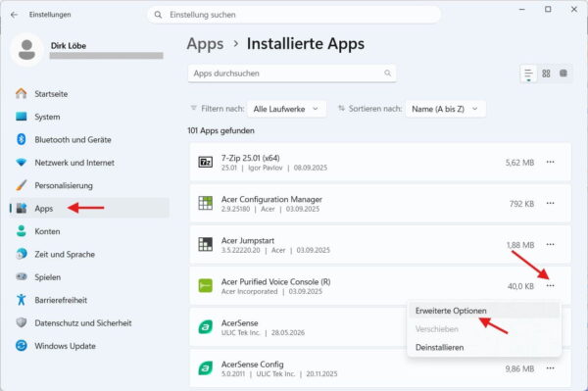Viewport: 588px width, 391px height.
Task: Open the Name (A bis Z) sort dropdown
Action: 446,109
